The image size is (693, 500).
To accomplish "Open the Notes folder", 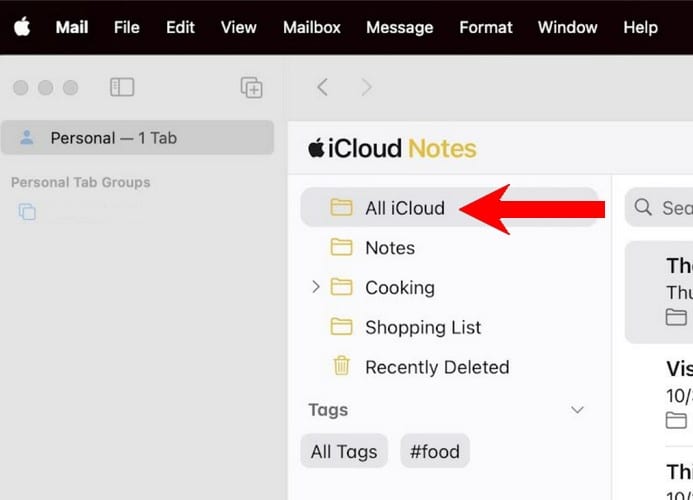I will click(389, 248).
